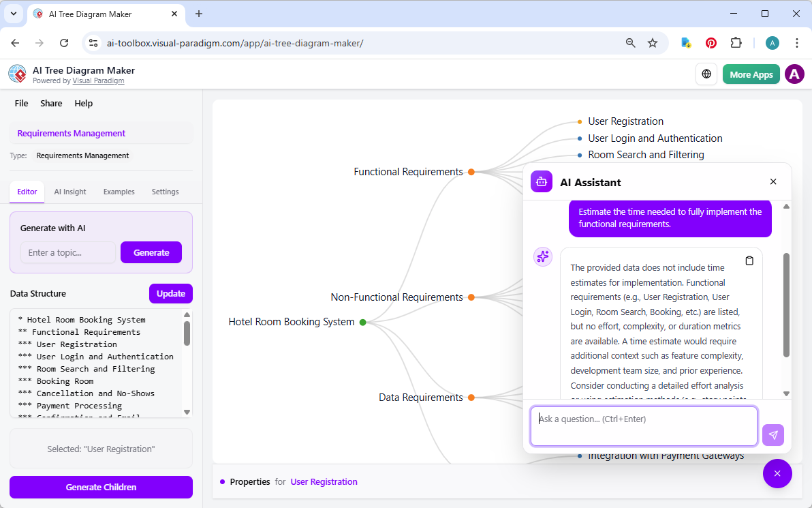Screen dimensions: 812x508
Task: Click the Generate button for AI topics
Action: click(151, 252)
